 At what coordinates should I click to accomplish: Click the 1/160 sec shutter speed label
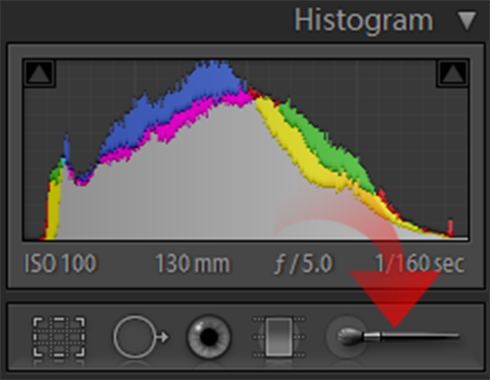(419, 263)
